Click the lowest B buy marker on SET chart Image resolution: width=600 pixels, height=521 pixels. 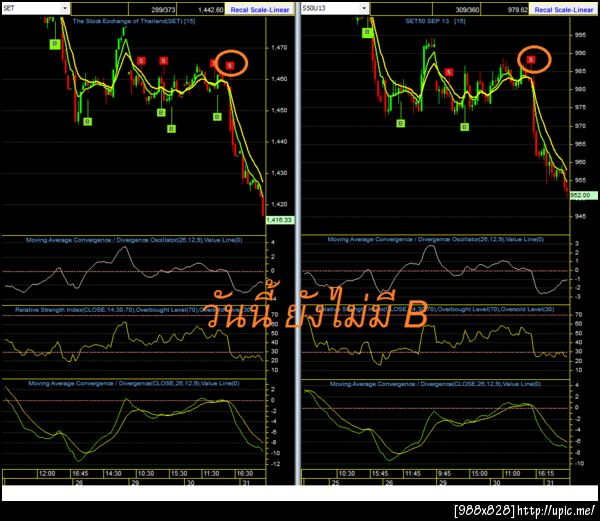pyautogui.click(x=171, y=129)
